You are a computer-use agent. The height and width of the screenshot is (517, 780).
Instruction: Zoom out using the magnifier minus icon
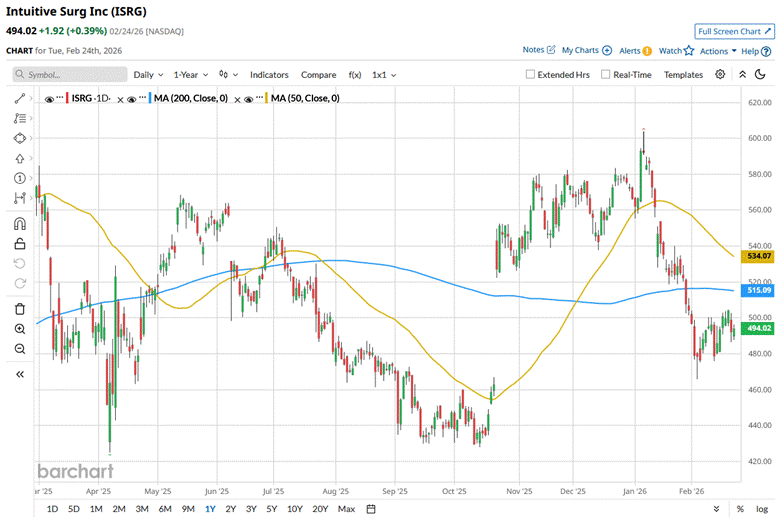20,348
